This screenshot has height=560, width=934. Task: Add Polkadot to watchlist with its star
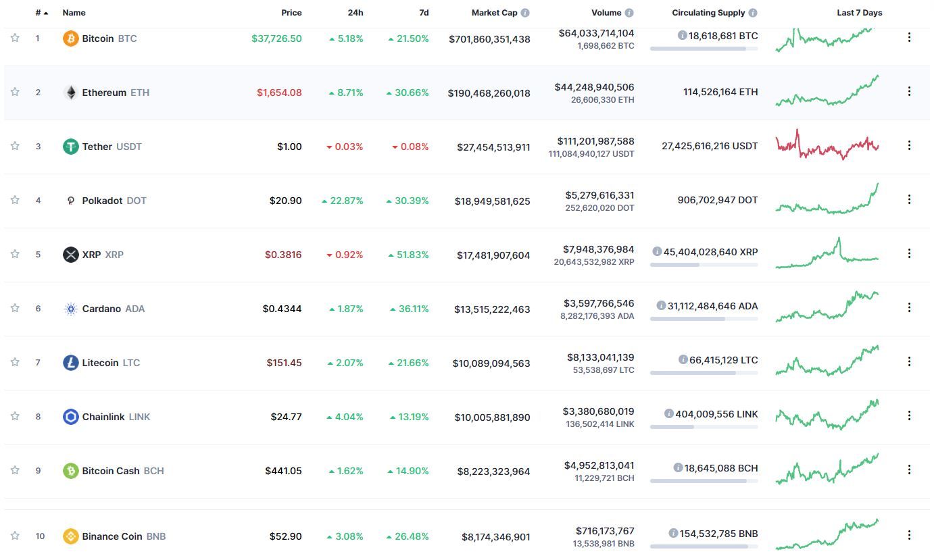pyautogui.click(x=15, y=200)
